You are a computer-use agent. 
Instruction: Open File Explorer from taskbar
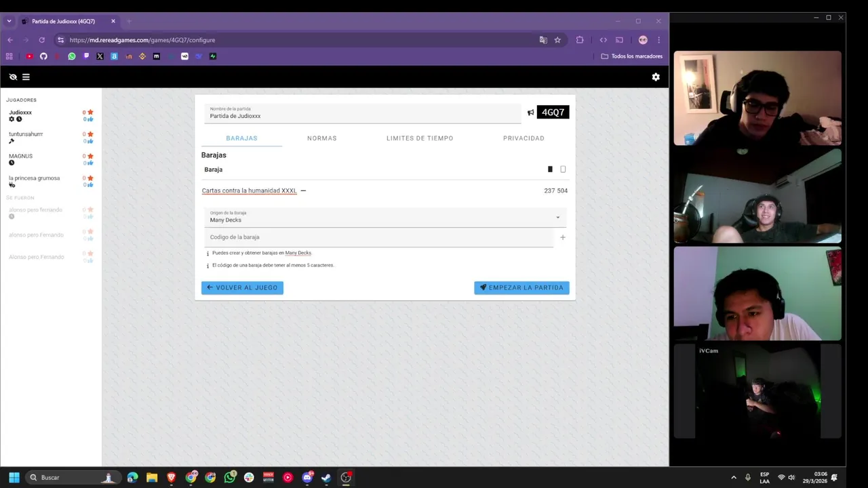[x=152, y=477]
